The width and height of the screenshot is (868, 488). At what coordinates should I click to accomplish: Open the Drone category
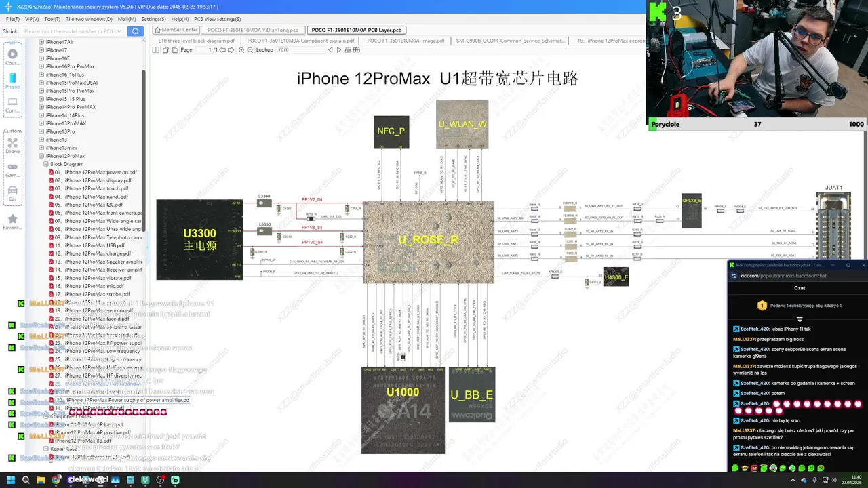tap(12, 146)
